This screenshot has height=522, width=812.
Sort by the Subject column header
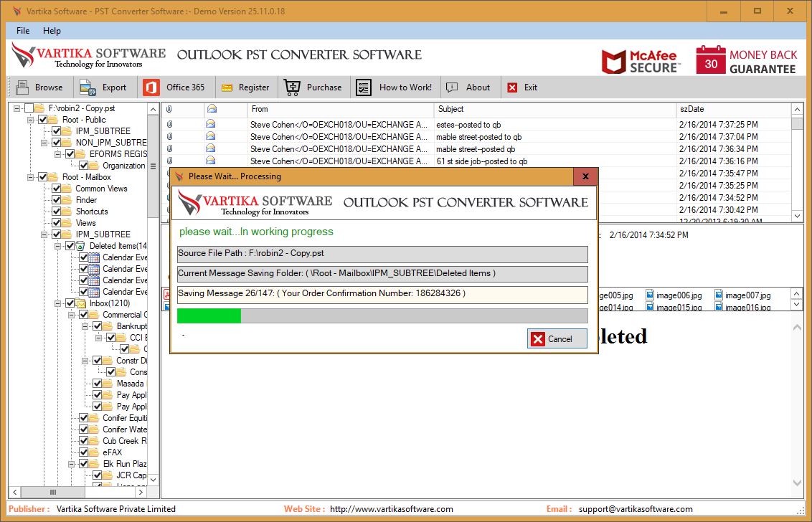555,109
